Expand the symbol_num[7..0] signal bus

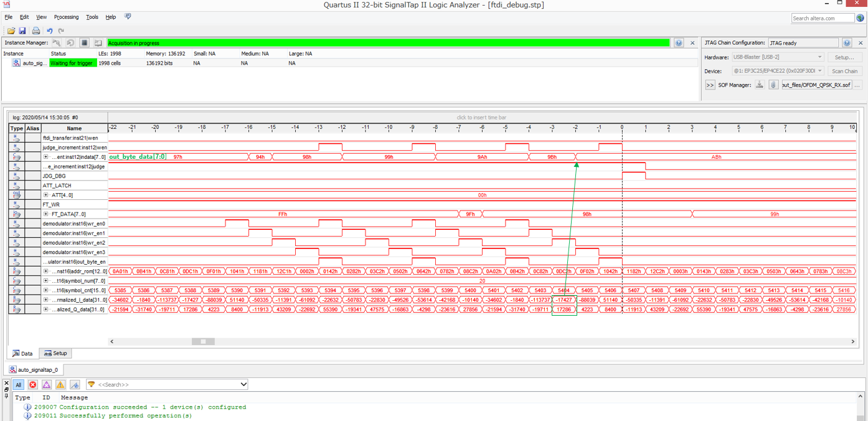point(45,281)
